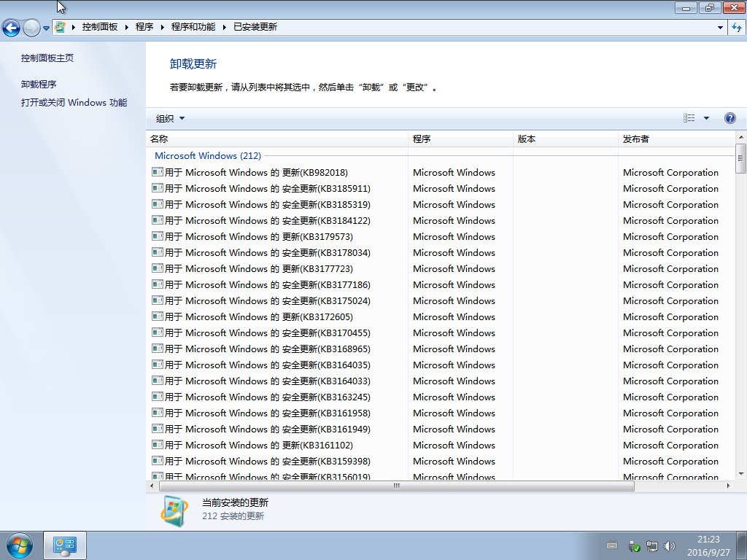Sort by the 程序 column header
Viewport: 747px width, 560px height.
460,139
